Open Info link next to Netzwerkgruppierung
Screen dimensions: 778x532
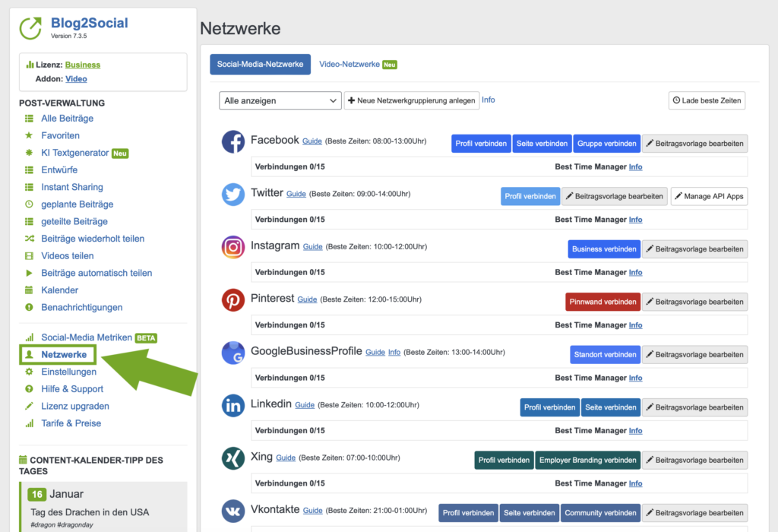tap(489, 100)
